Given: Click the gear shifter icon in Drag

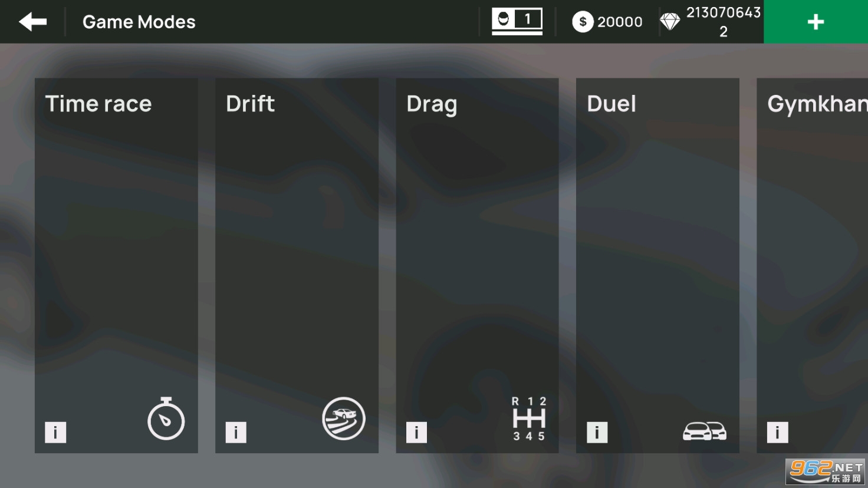Looking at the screenshot, I should tap(529, 418).
